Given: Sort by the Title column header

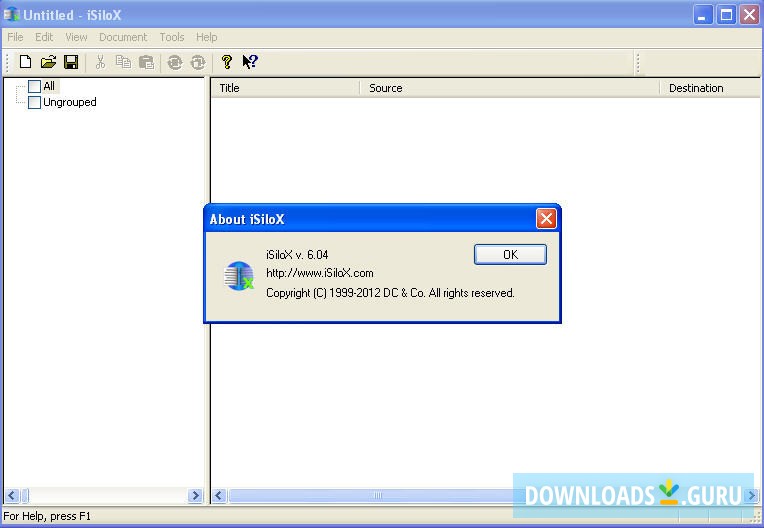Looking at the screenshot, I should click(x=286, y=88).
